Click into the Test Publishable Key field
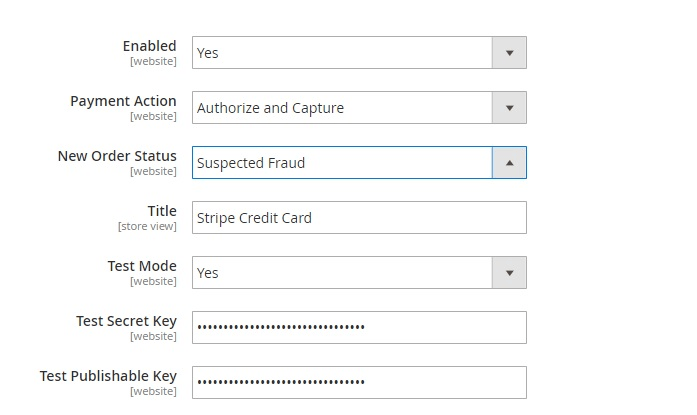 (x=359, y=383)
